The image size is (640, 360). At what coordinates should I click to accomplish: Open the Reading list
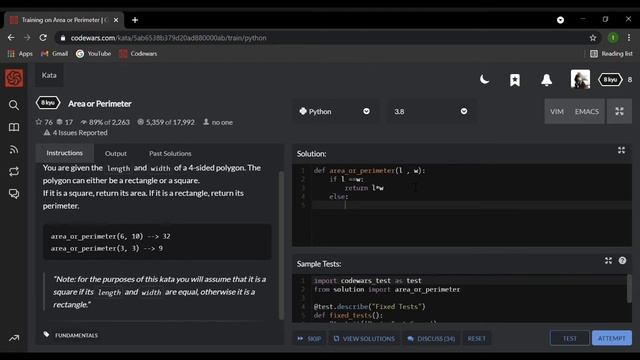[x=611, y=53]
